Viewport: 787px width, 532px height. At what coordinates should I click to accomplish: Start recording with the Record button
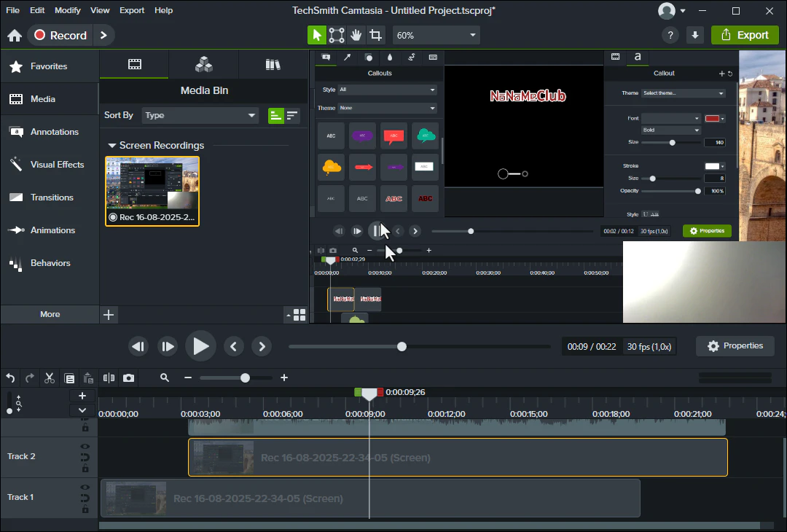pyautogui.click(x=61, y=35)
